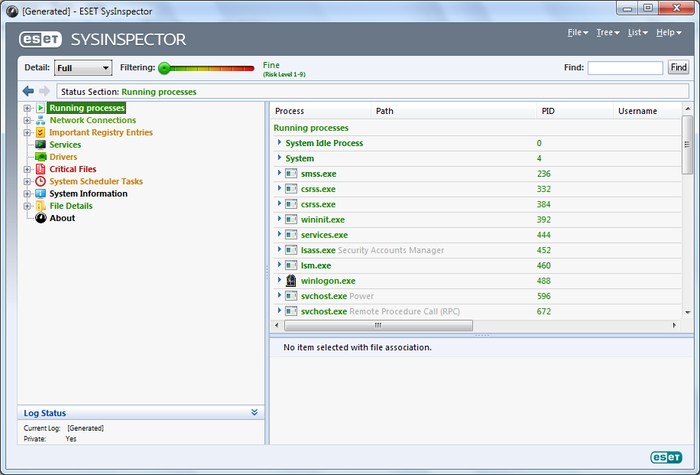
Task: Expand the System Scheduler Tasks node
Action: pos(27,181)
